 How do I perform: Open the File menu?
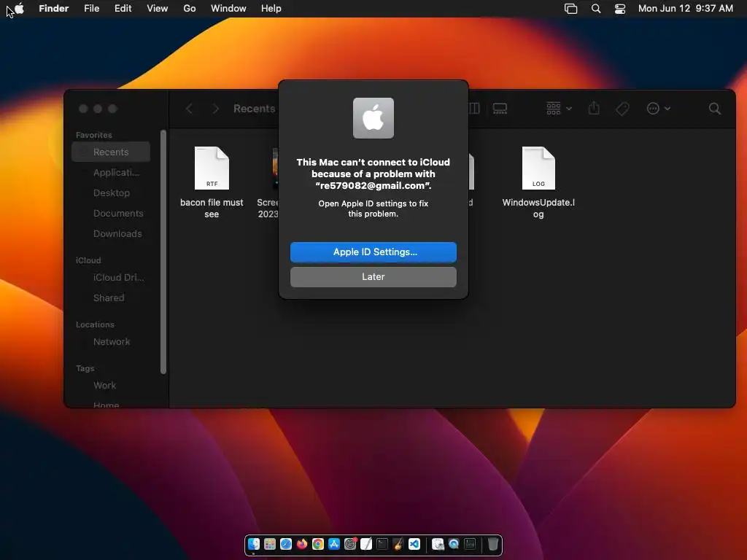pos(91,8)
